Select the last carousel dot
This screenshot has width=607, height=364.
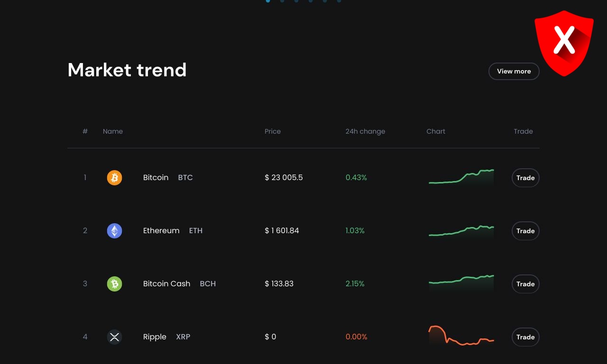339,1
